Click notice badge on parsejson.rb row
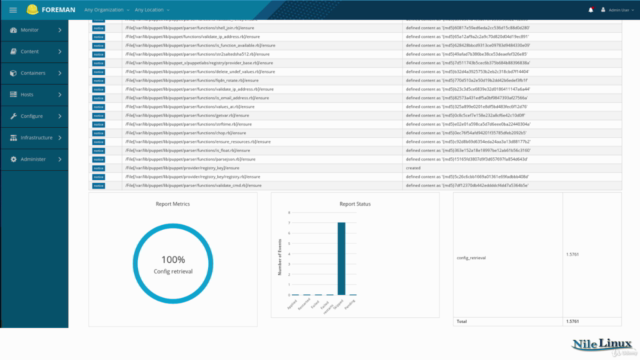 point(98,160)
